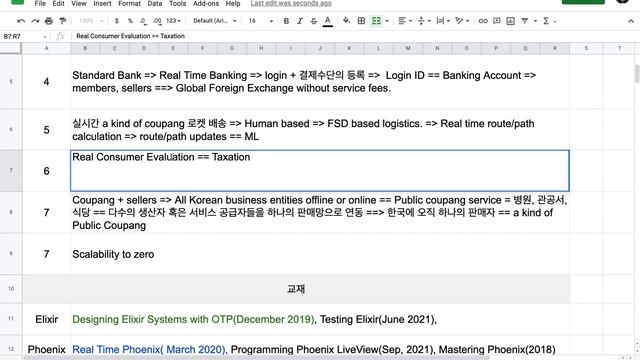Viewport: 640px width, 360px height.
Task: Format selection as percent
Action: click(130, 21)
